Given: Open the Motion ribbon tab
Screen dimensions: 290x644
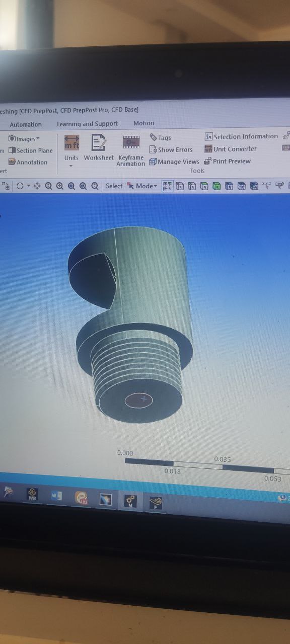Looking at the screenshot, I should tap(144, 123).
